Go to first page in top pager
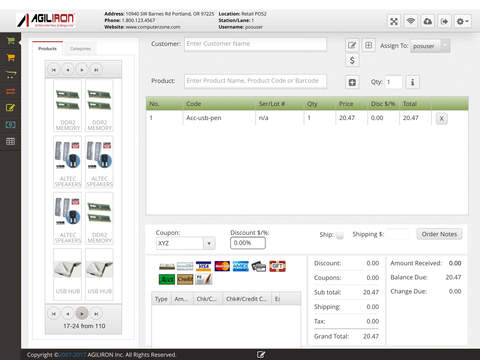 point(53,70)
